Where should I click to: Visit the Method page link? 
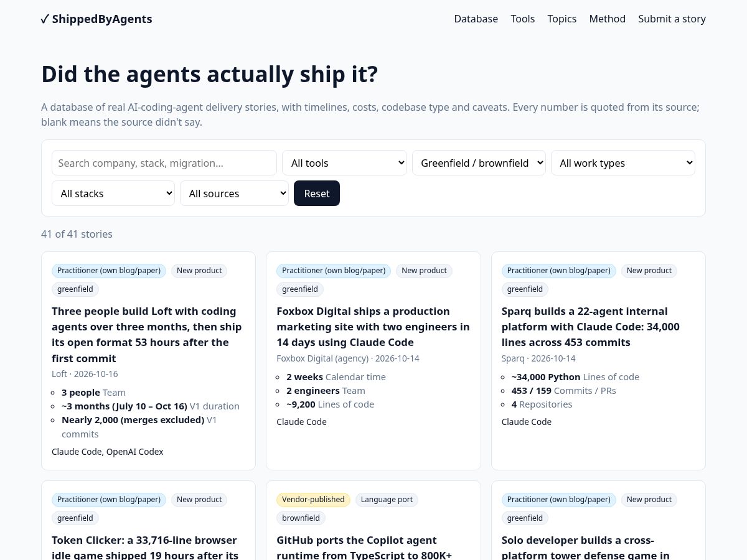click(x=608, y=19)
